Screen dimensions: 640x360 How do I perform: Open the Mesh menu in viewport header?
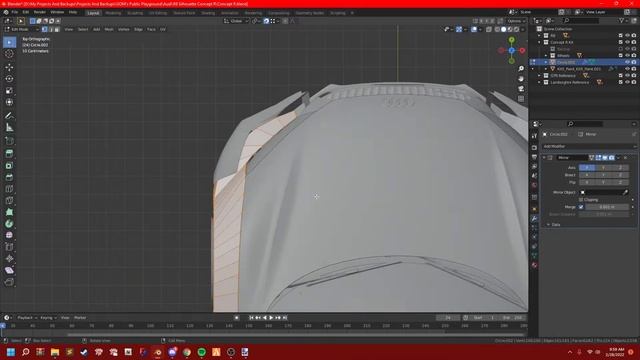coord(109,29)
